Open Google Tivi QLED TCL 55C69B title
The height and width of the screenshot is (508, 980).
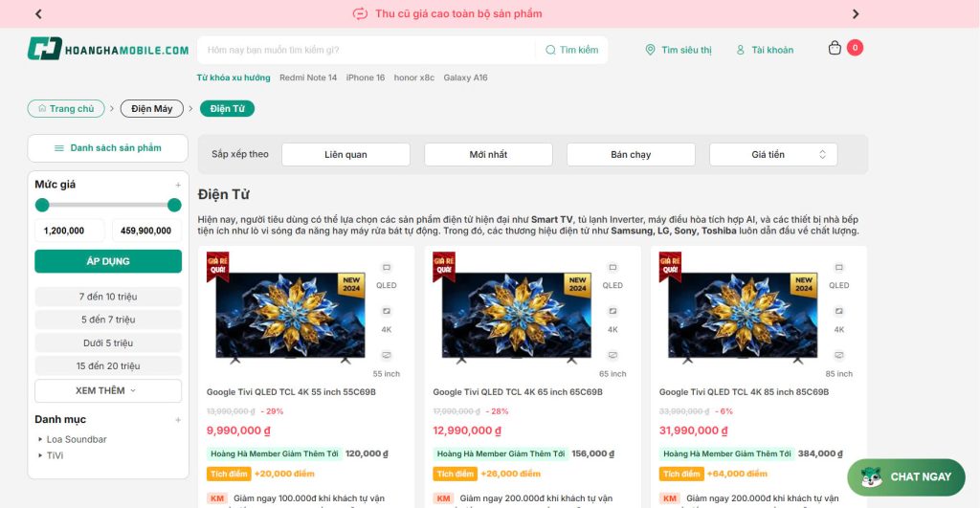click(291, 392)
